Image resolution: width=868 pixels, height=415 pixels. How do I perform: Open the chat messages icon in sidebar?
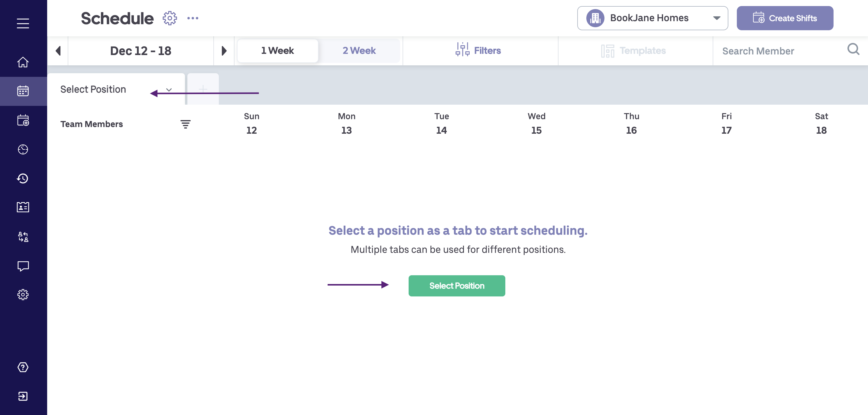[23, 266]
